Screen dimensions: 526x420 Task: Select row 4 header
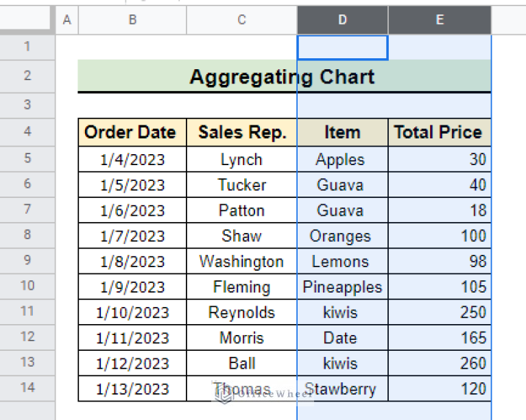27,132
